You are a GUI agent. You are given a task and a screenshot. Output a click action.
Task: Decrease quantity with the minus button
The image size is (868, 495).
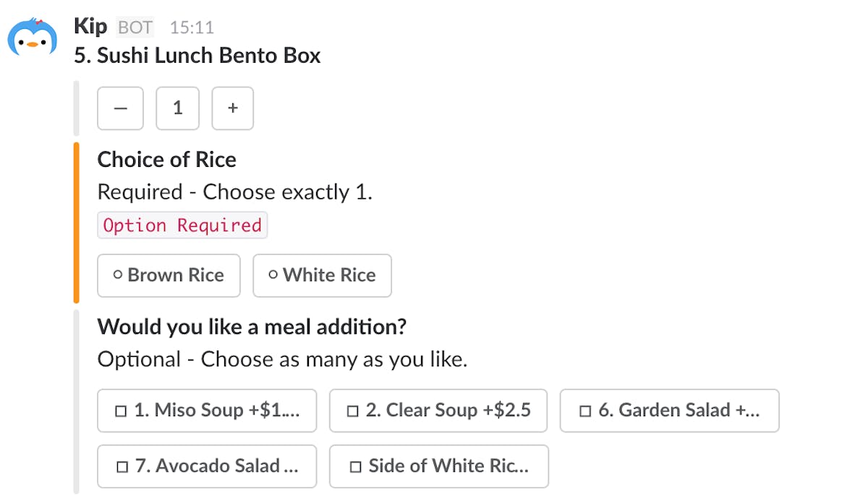120,108
